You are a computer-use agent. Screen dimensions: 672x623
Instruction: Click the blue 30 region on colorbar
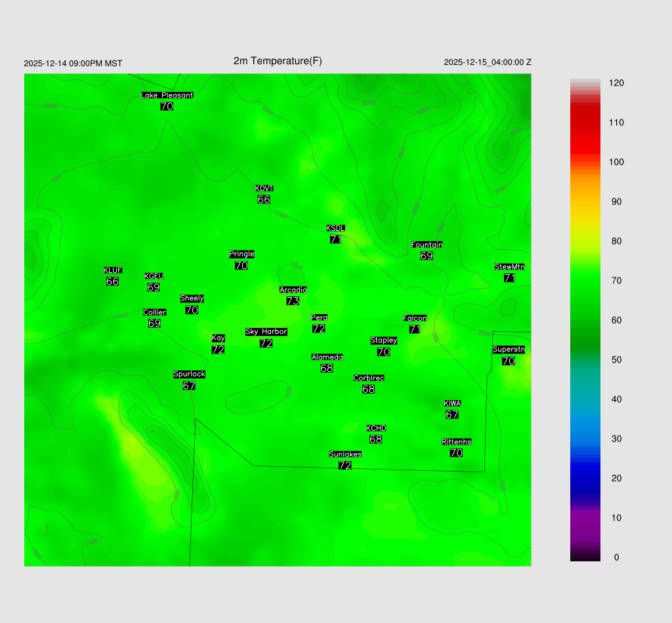(x=585, y=439)
